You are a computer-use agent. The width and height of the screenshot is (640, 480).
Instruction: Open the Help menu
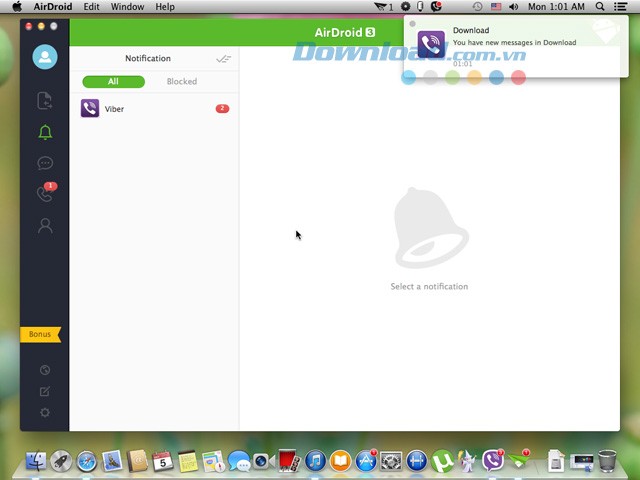point(164,7)
